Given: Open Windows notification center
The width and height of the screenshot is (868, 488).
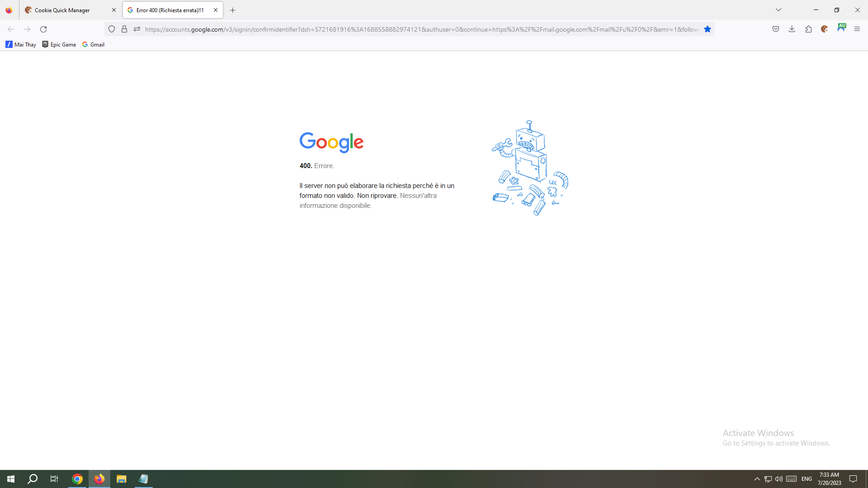Looking at the screenshot, I should coord(853,479).
